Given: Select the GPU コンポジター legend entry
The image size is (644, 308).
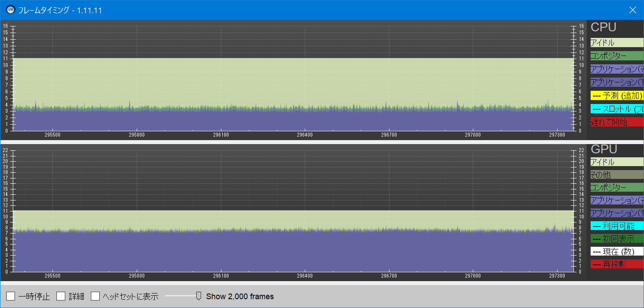Looking at the screenshot, I should [617, 188].
